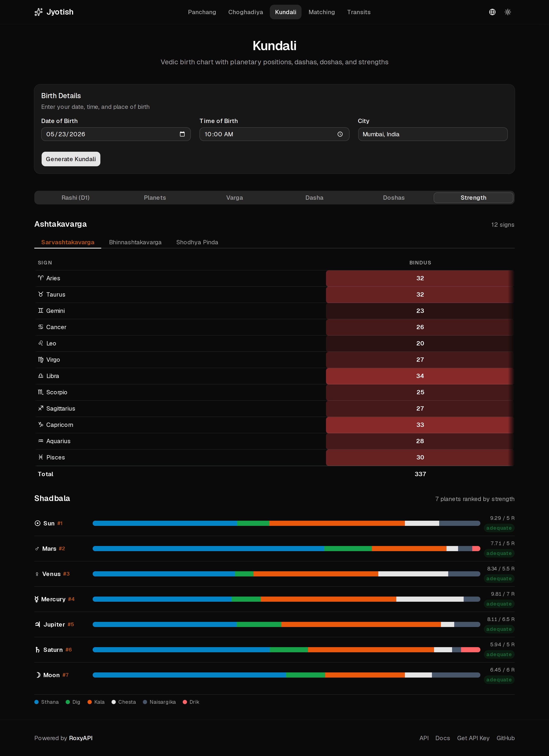Click the Mercury planet glyph in Shadbala

[x=36, y=599]
